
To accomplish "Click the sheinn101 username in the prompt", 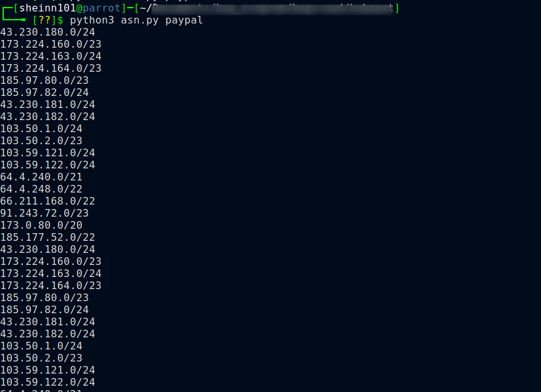I will [x=48, y=8].
